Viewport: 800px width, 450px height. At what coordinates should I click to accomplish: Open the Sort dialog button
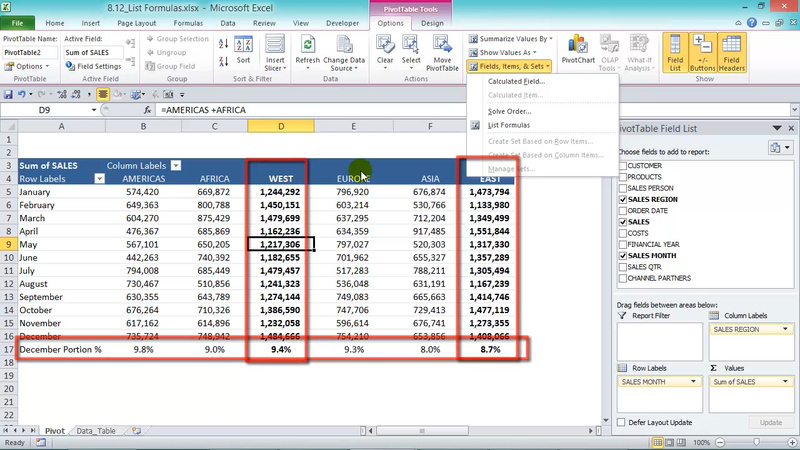(243, 49)
